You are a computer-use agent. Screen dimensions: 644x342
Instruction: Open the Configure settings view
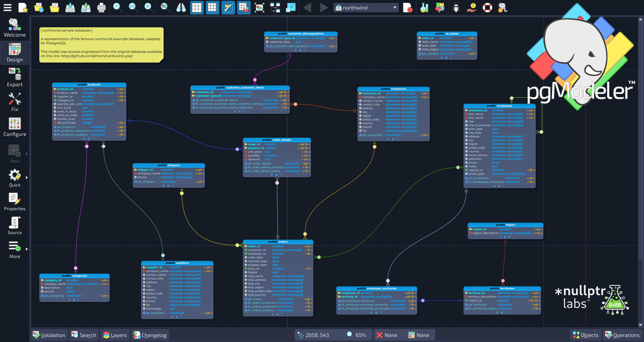(15, 127)
